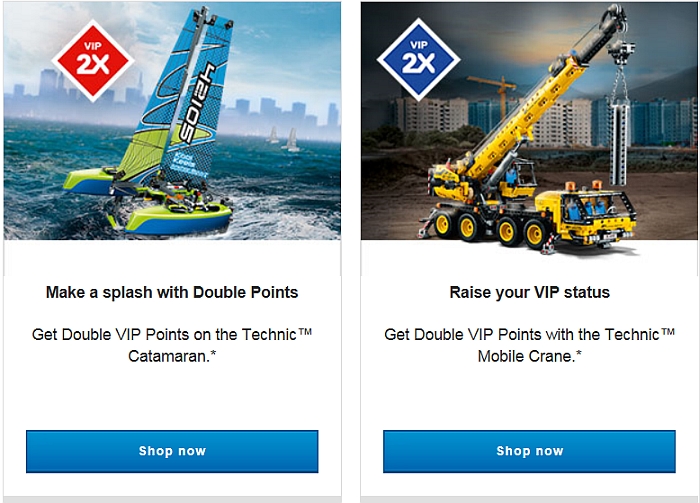Click the Mobile Crane Double VIP Points description
The image size is (700, 503).
click(x=529, y=345)
